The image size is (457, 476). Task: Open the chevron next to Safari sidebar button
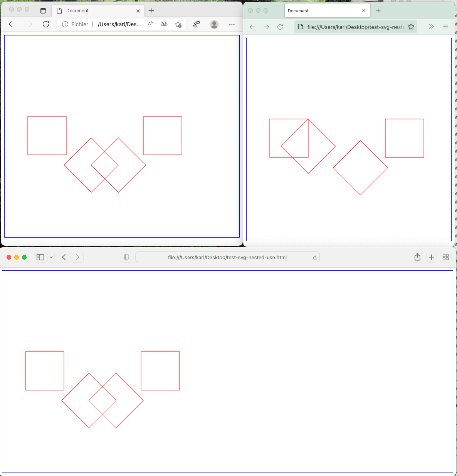click(x=51, y=257)
